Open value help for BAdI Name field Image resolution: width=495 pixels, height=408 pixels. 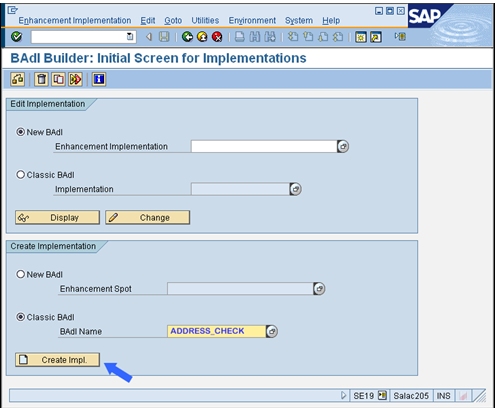pyautogui.click(x=272, y=331)
